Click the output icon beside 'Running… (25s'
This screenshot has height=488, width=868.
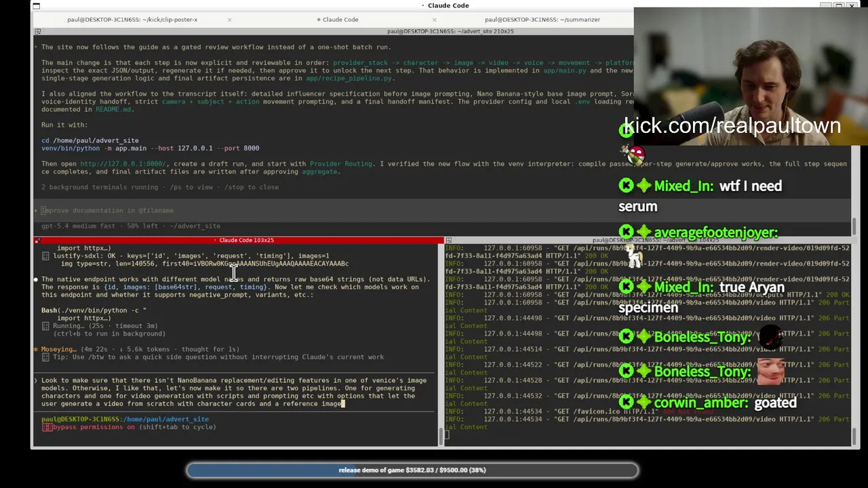pos(45,326)
